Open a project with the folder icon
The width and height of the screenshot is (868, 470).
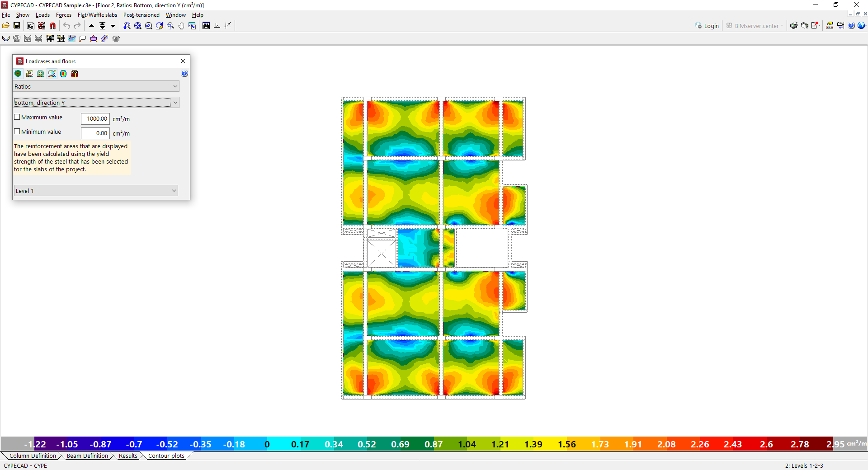[6, 26]
